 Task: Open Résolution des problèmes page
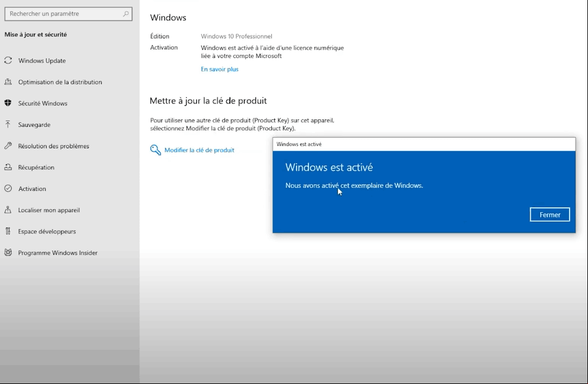(x=54, y=147)
